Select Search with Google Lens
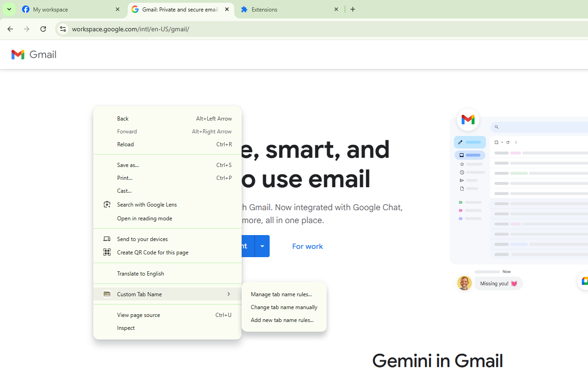The height and width of the screenshot is (368, 588). point(147,204)
